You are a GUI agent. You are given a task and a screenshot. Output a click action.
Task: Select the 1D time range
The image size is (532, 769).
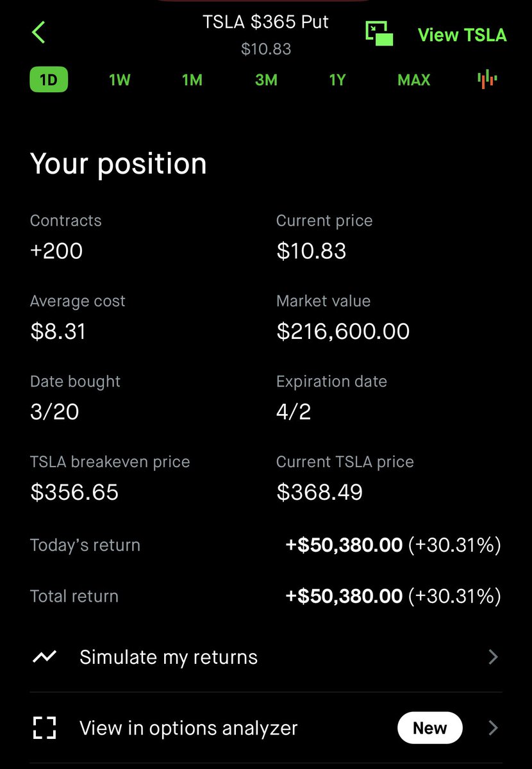(x=49, y=80)
